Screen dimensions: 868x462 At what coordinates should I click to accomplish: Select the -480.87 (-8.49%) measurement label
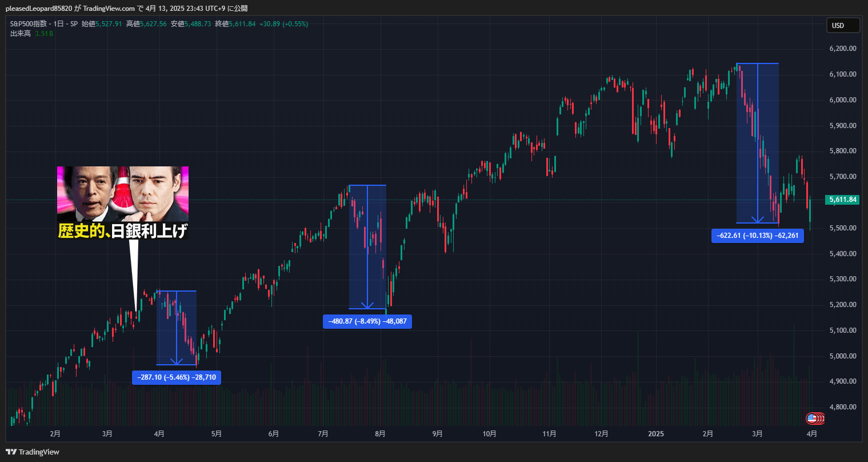click(367, 321)
